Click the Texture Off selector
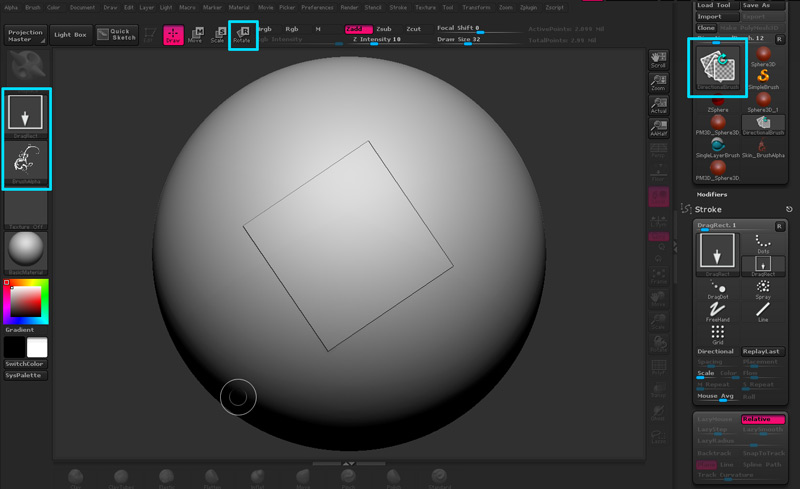800x489 pixels. [26, 209]
